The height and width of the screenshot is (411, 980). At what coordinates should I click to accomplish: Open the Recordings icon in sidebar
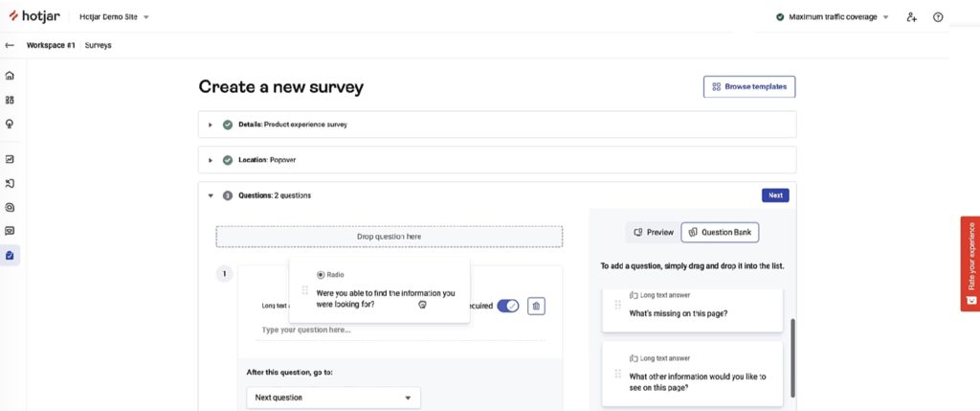[10, 183]
